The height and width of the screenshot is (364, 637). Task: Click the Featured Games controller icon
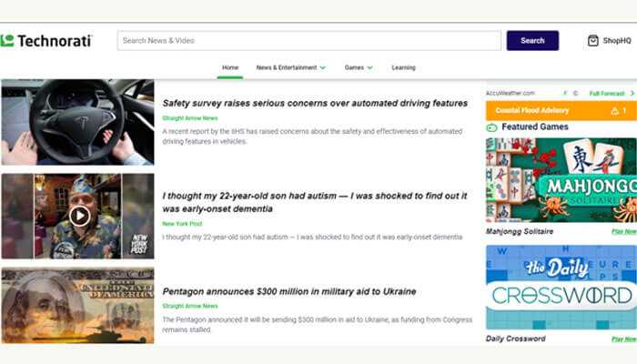point(492,127)
